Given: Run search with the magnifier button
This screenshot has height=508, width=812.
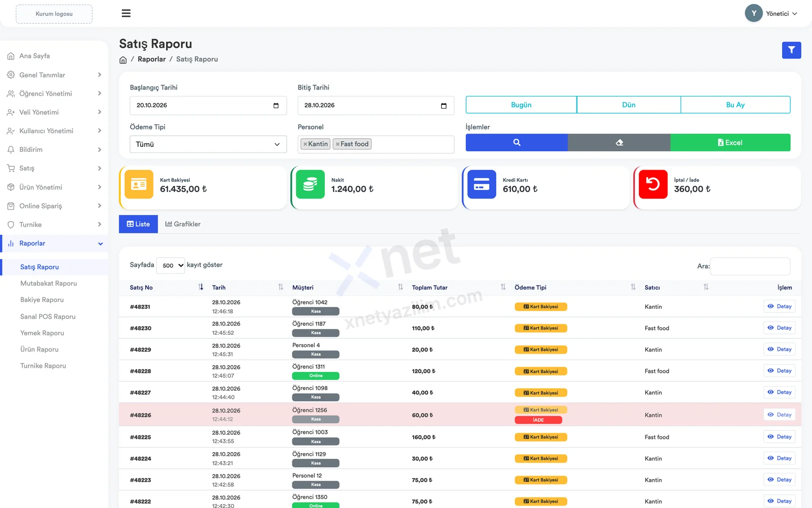Looking at the screenshot, I should point(517,143).
